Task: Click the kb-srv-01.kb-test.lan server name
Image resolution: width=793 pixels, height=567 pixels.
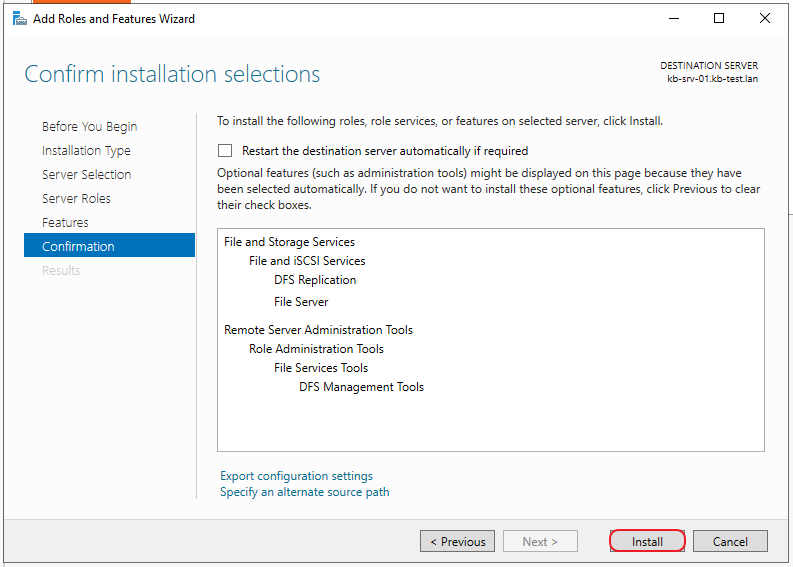Action: (713, 79)
